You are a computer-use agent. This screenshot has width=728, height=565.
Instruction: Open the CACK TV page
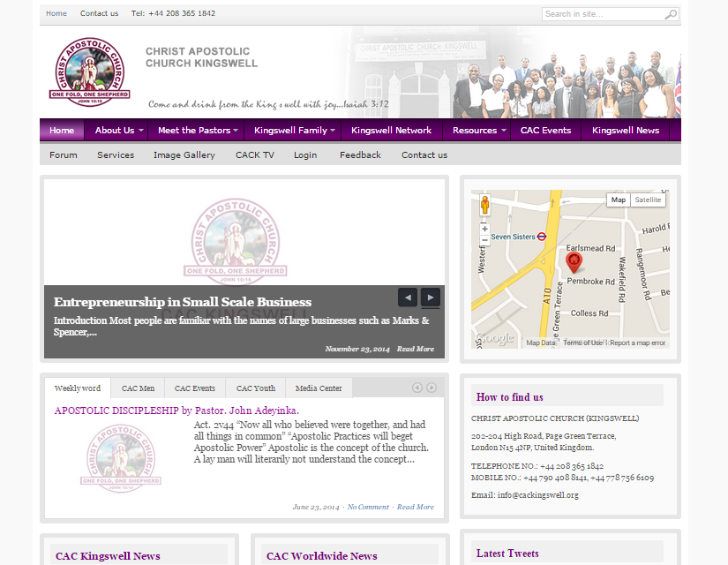pos(255,155)
